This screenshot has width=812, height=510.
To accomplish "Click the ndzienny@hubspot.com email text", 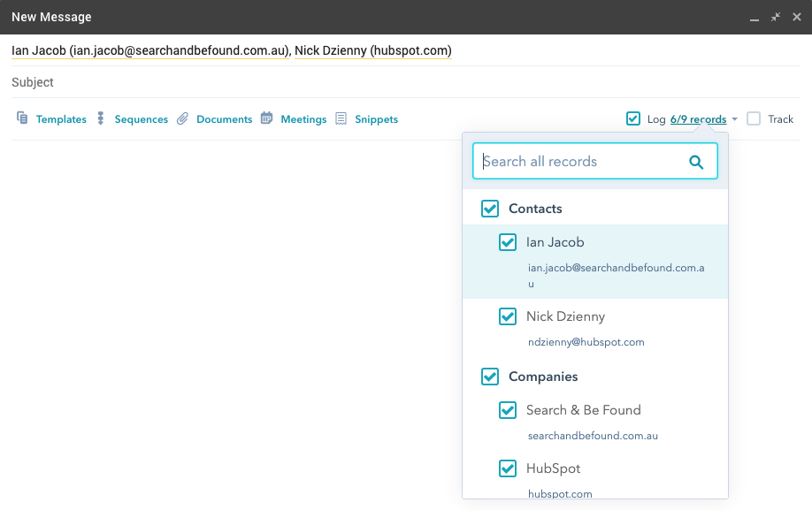I will pos(586,342).
